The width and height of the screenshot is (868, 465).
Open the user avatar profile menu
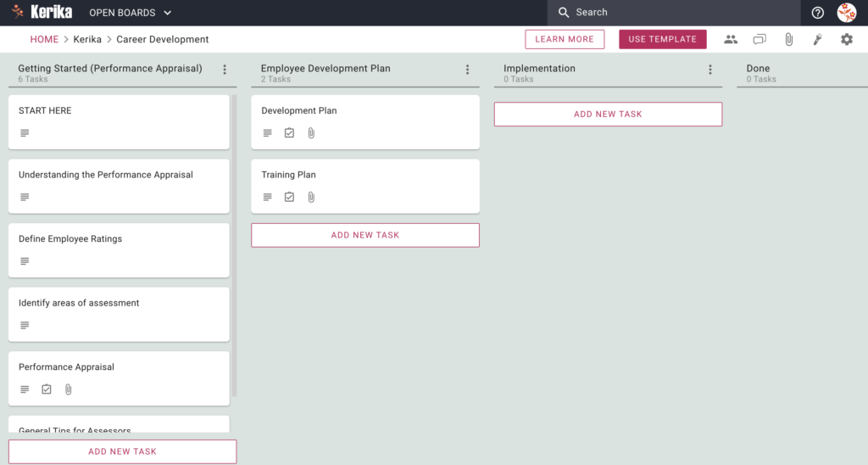(x=847, y=12)
